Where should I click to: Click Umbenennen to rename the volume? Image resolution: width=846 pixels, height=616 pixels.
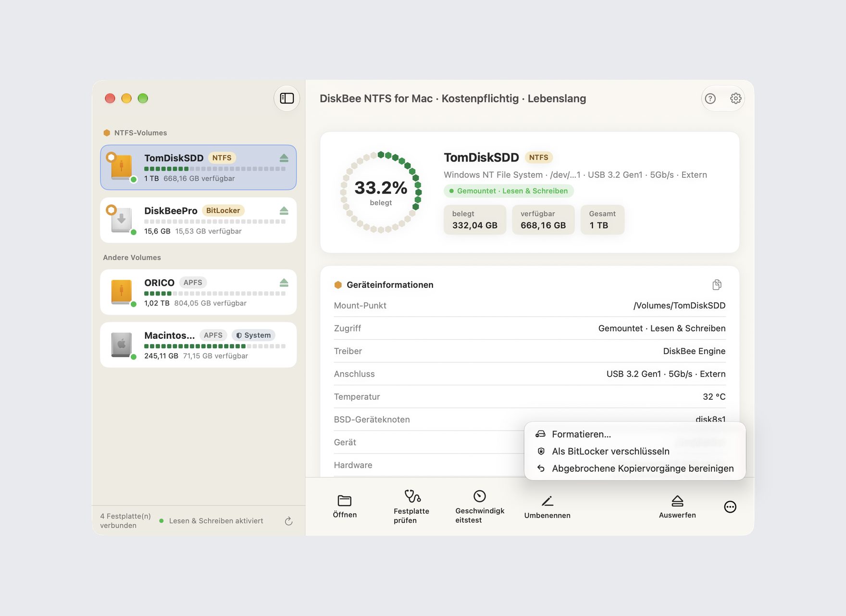tap(547, 507)
